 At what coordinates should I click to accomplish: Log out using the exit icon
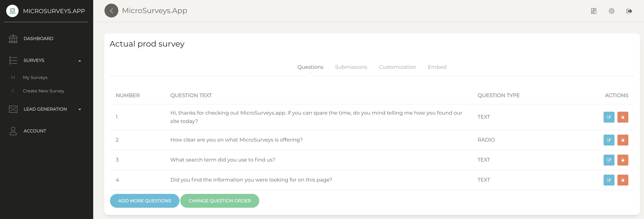pyautogui.click(x=629, y=11)
